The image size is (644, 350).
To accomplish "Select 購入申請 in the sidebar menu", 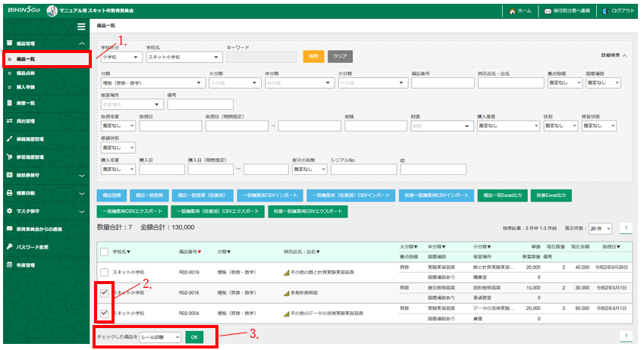I will tap(26, 87).
